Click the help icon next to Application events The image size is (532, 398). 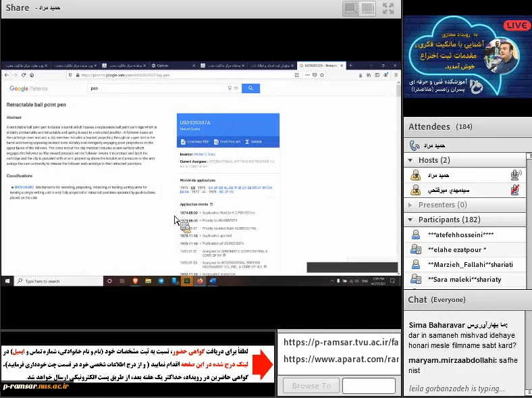pyautogui.click(x=211, y=205)
